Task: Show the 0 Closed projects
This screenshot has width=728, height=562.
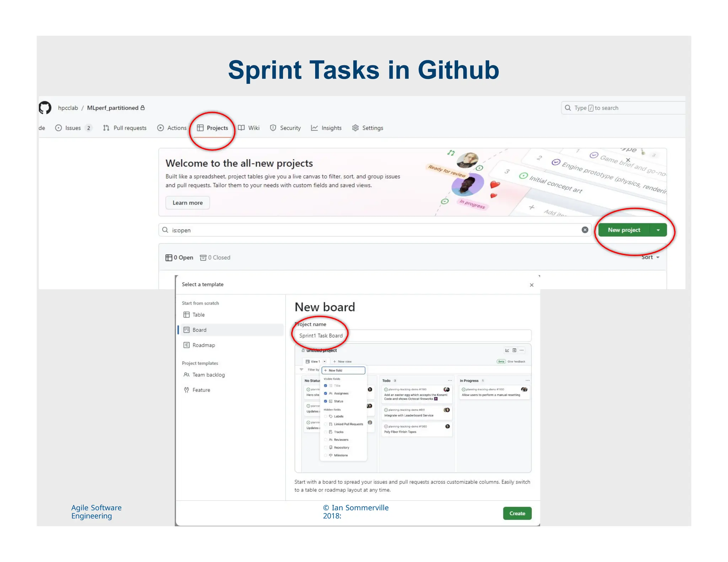Action: tap(215, 258)
